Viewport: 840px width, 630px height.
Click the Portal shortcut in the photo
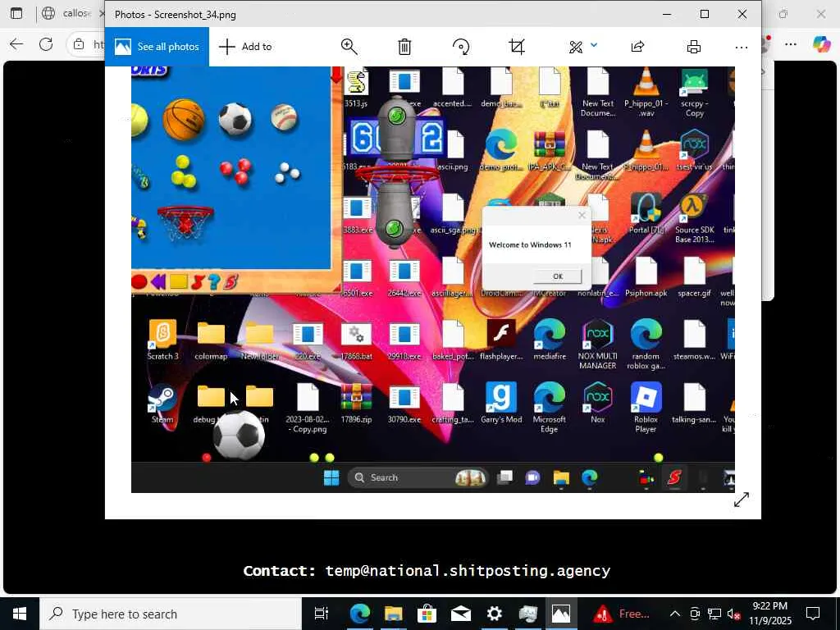click(x=646, y=213)
